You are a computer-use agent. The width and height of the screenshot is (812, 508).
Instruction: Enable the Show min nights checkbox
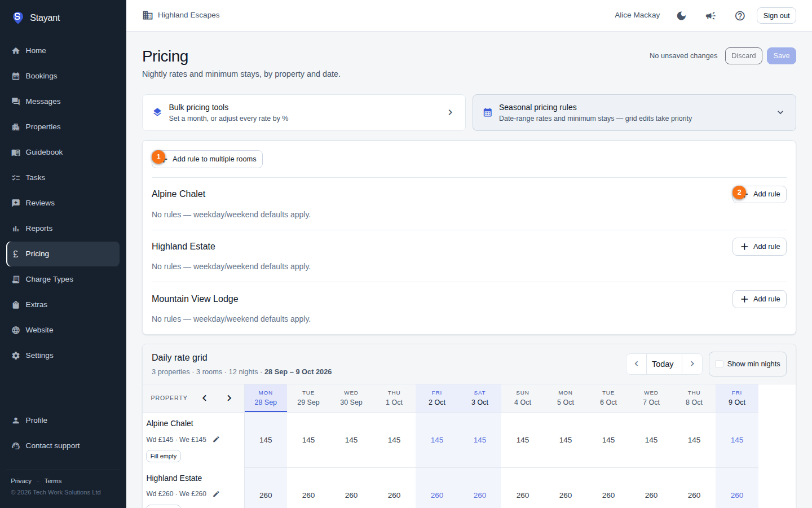click(719, 364)
